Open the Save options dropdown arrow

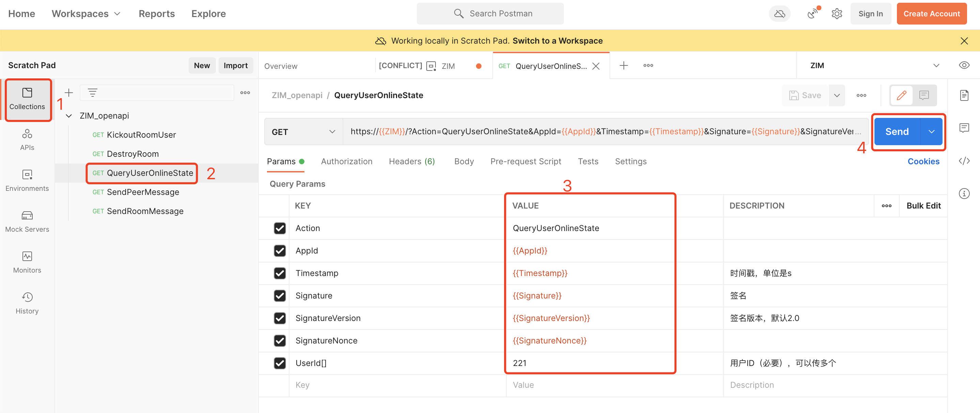coord(837,95)
